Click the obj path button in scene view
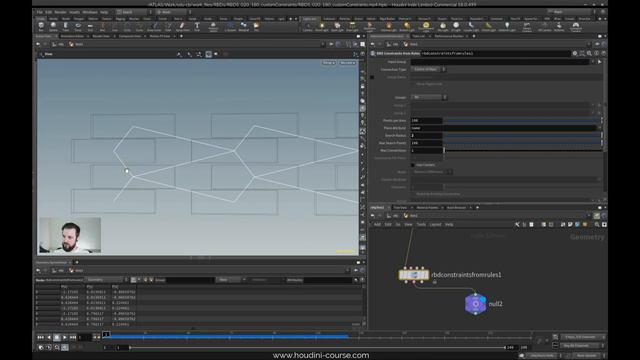Image resolution: width=640 pixels, height=360 pixels. point(58,44)
